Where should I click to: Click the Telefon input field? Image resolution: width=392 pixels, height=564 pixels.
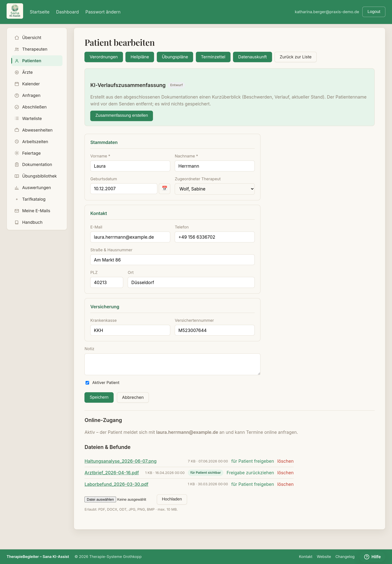click(215, 237)
